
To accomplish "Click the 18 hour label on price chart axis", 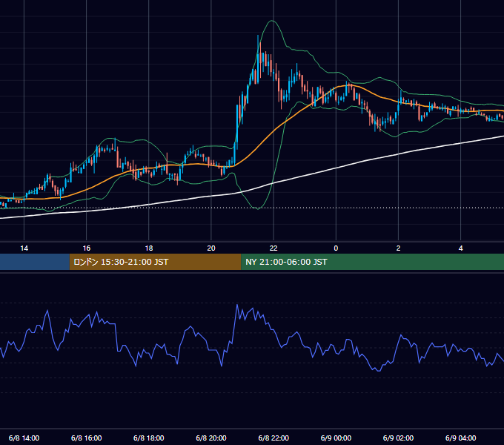I will click(x=149, y=248).
